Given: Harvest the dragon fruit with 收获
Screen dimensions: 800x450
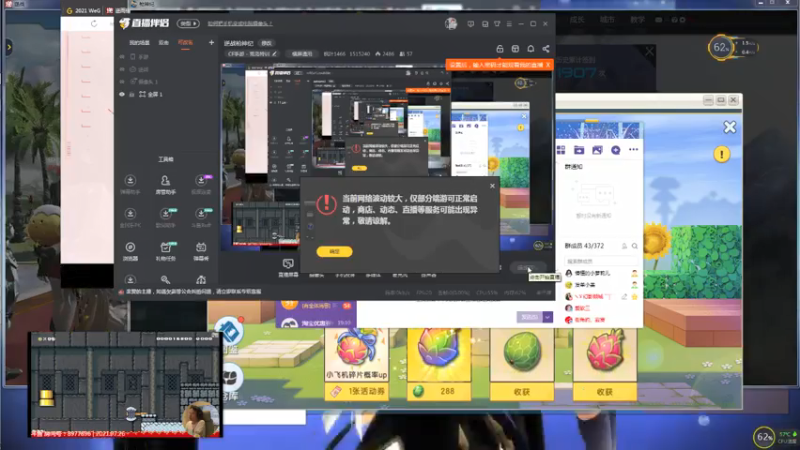Looking at the screenshot, I should pyautogui.click(x=605, y=392).
